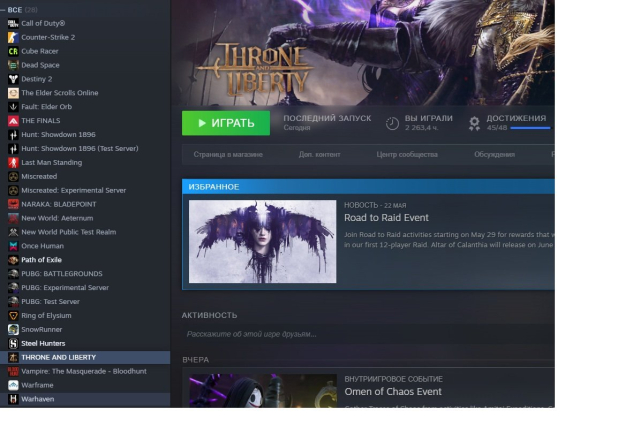Click the playtime clock icon
This screenshot has width=633, height=433.
click(392, 123)
